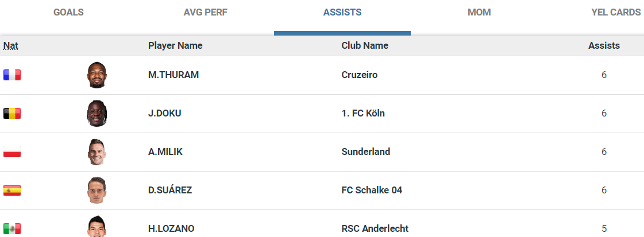Viewport: 644px width, 237px height.
Task: Open D.Suárez's player photo
Action: point(97,191)
